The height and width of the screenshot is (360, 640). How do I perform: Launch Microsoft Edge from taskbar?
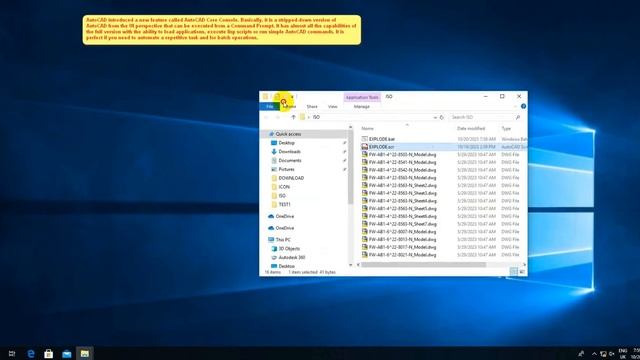tap(31, 354)
